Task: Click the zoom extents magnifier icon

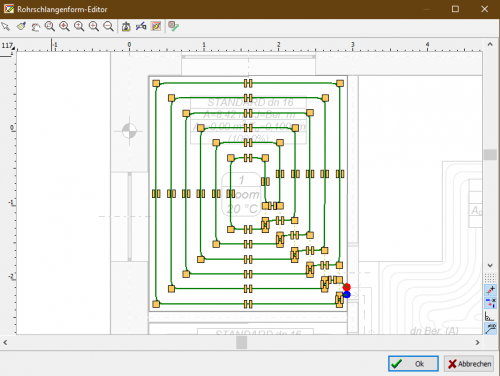Action: coord(64,26)
